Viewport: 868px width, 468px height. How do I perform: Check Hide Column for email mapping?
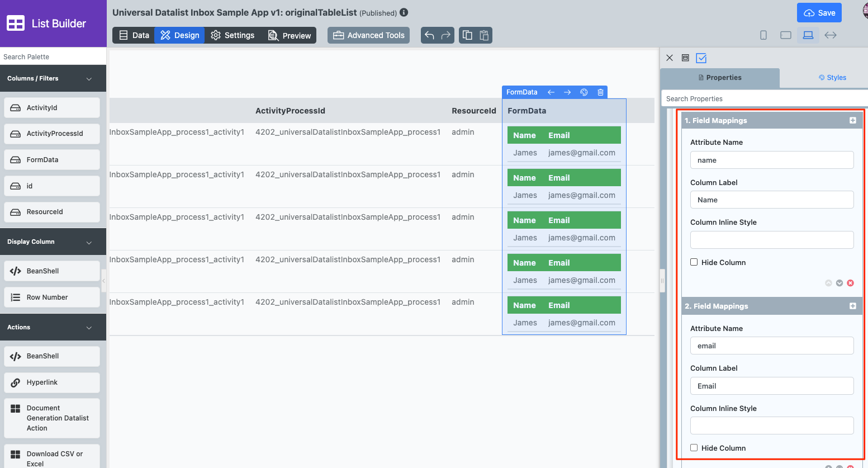(694, 448)
